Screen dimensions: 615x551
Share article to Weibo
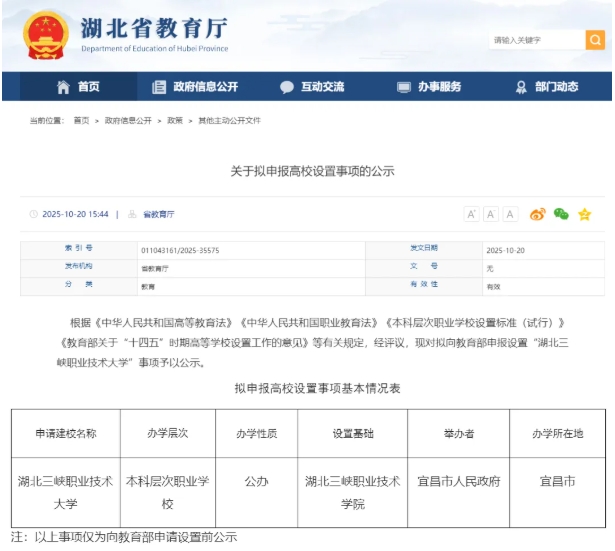(x=537, y=214)
